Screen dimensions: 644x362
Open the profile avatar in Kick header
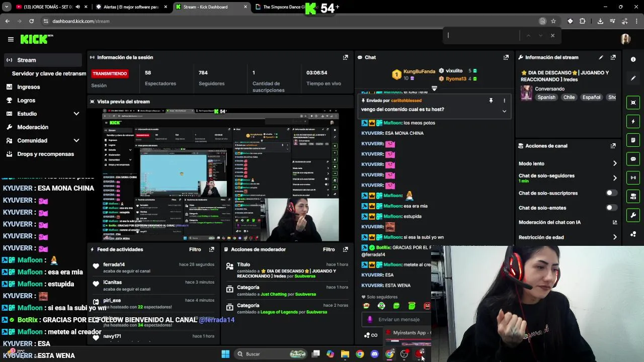click(625, 39)
